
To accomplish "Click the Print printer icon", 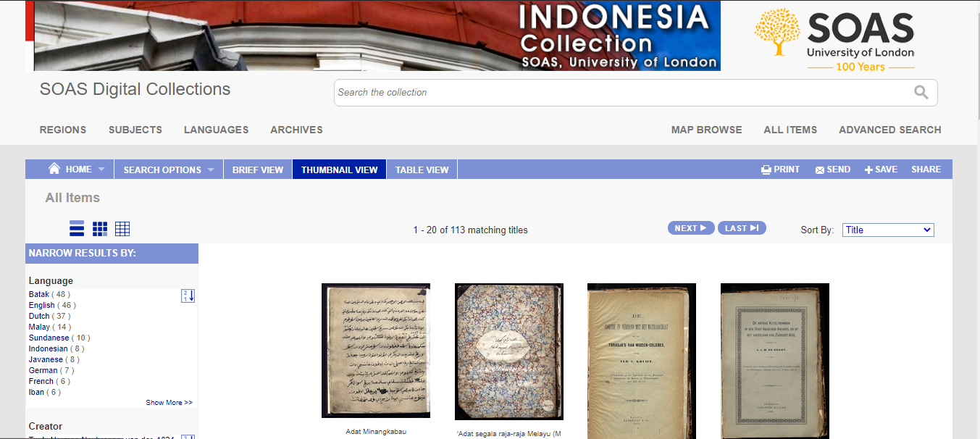I will (x=766, y=170).
